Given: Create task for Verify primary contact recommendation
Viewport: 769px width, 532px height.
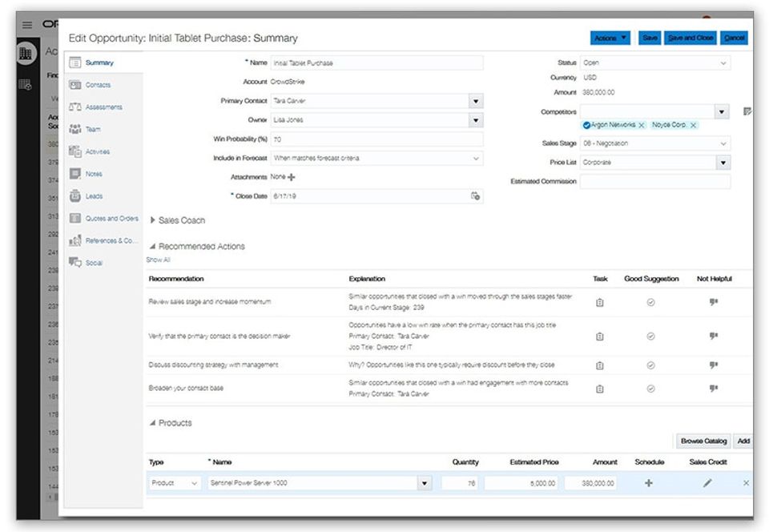Looking at the screenshot, I should point(599,337).
